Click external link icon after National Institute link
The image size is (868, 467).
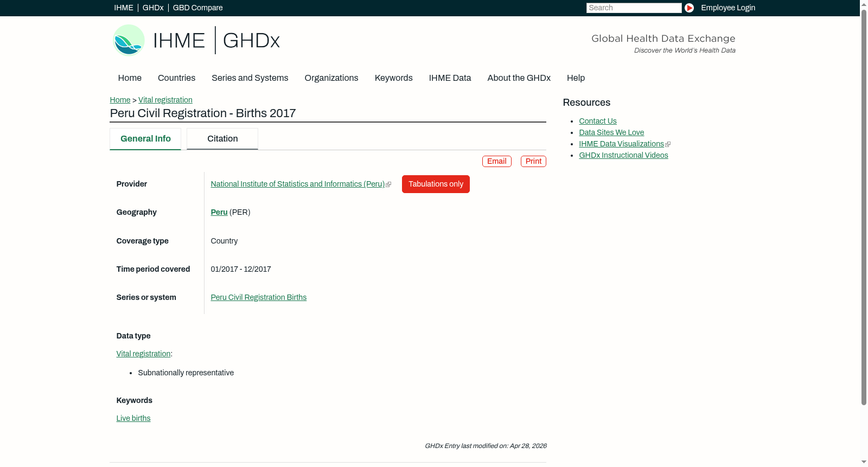tap(388, 184)
